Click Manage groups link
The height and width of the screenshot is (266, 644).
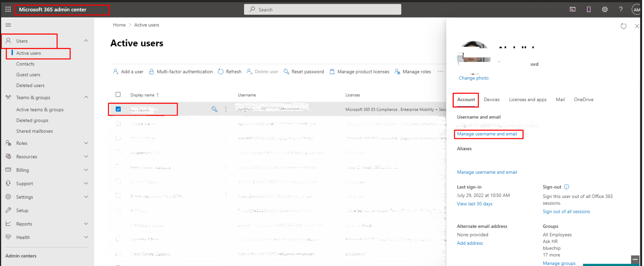(559, 263)
